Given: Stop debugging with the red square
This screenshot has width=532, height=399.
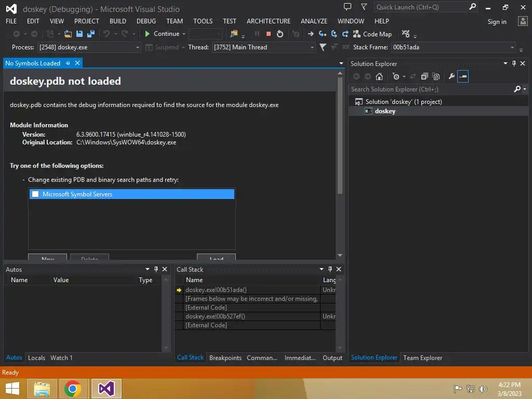Looking at the screenshot, I should (x=269, y=34).
